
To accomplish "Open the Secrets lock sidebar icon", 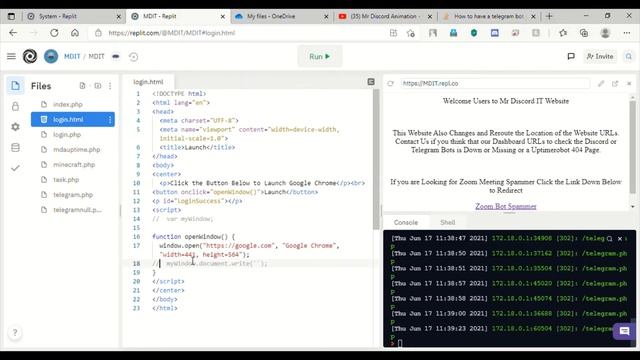I will point(15,107).
